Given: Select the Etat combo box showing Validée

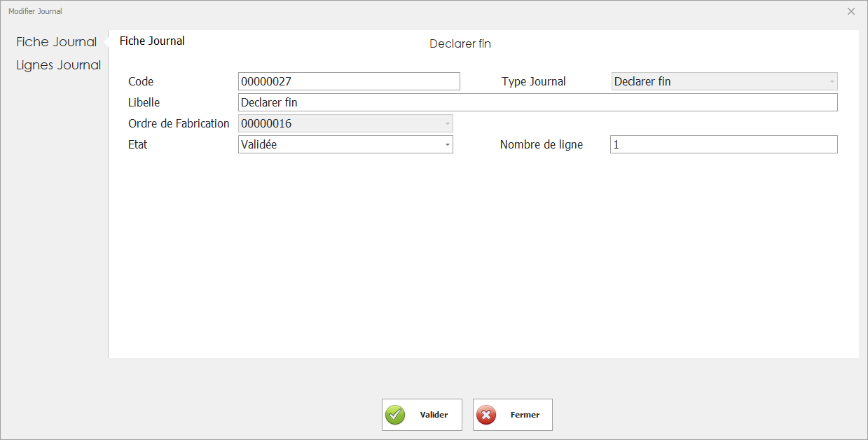Looking at the screenshot, I should point(340,144).
